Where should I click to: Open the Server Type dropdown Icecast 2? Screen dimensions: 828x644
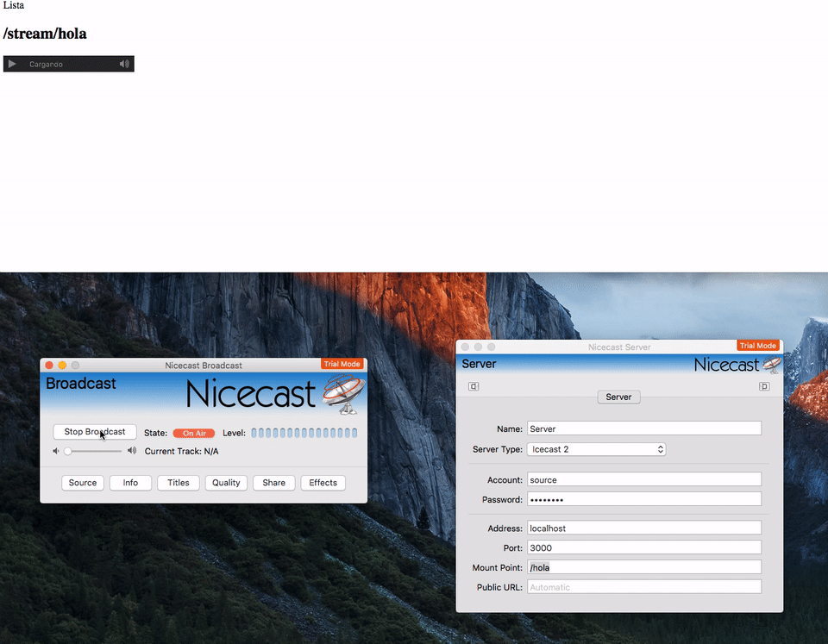pyautogui.click(x=597, y=449)
